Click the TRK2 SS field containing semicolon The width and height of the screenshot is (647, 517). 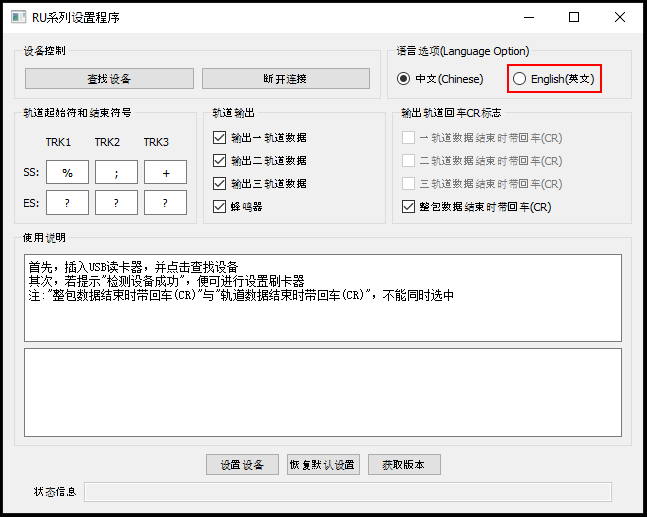click(116, 172)
